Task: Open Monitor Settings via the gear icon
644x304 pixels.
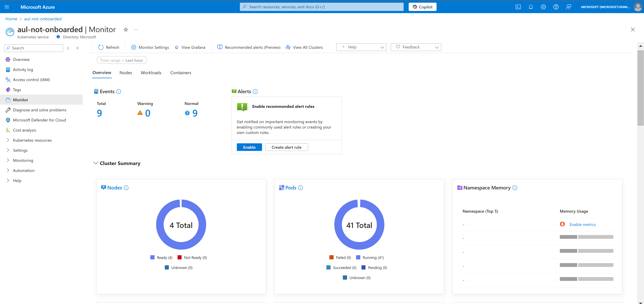Action: pos(134,47)
